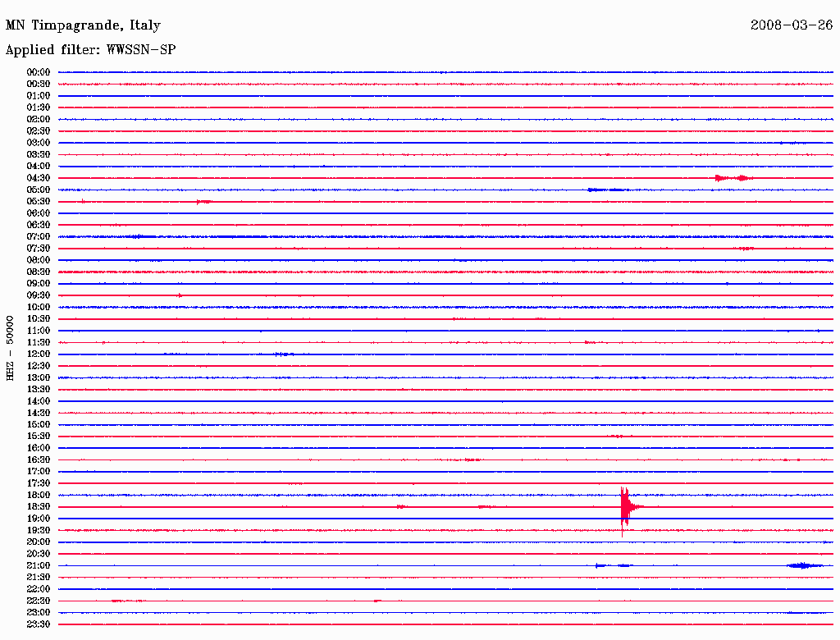Image resolution: width=840 pixels, height=640 pixels.
Task: Click the red double burst on the 04:30 trace
Action: pos(734,178)
